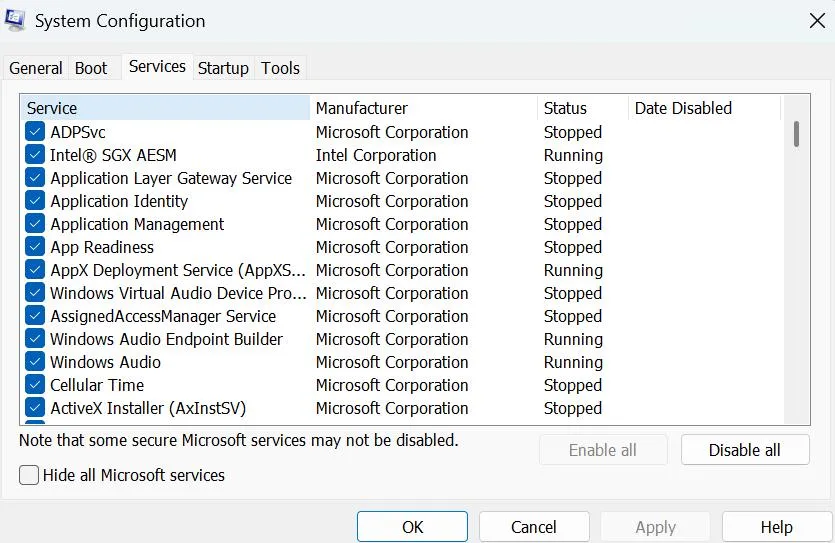This screenshot has height=543, width=835.
Task: Open the Boot tab
Action: (91, 68)
